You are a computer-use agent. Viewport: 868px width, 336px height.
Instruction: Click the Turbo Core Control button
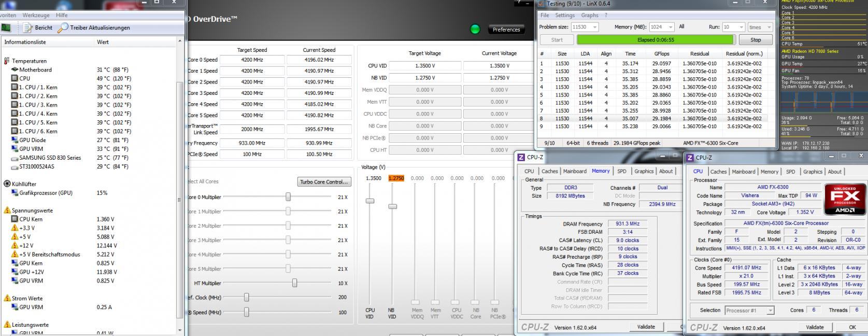coord(324,181)
